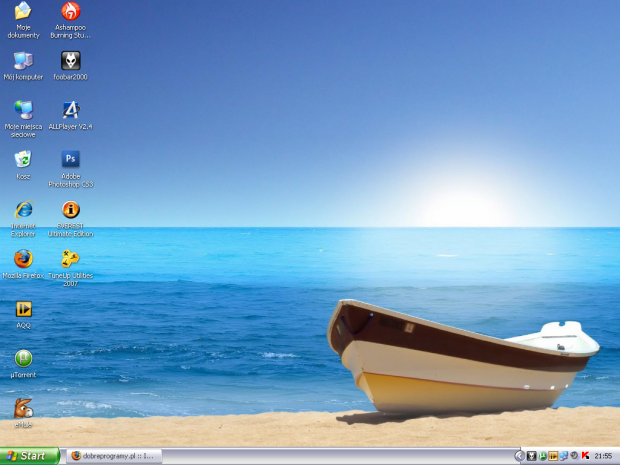Switch to the dobreprogramy.pl taskbar window
This screenshot has width=620, height=465.
coord(112,456)
